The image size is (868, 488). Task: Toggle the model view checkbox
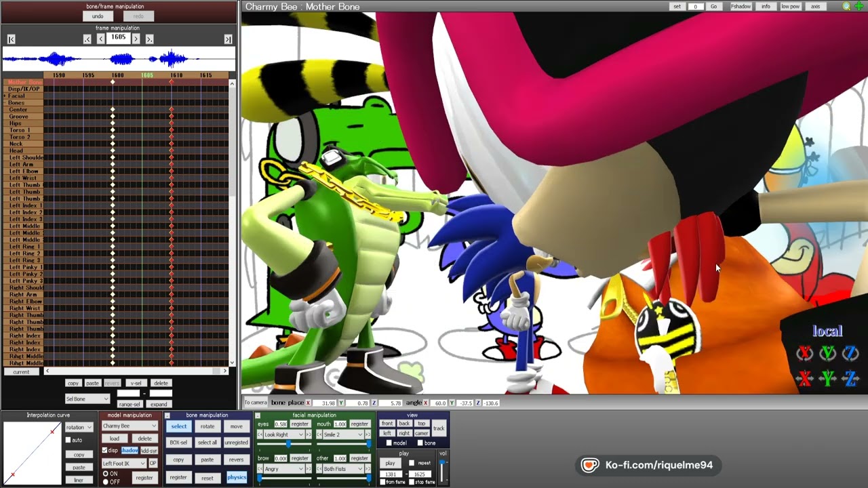click(x=389, y=443)
